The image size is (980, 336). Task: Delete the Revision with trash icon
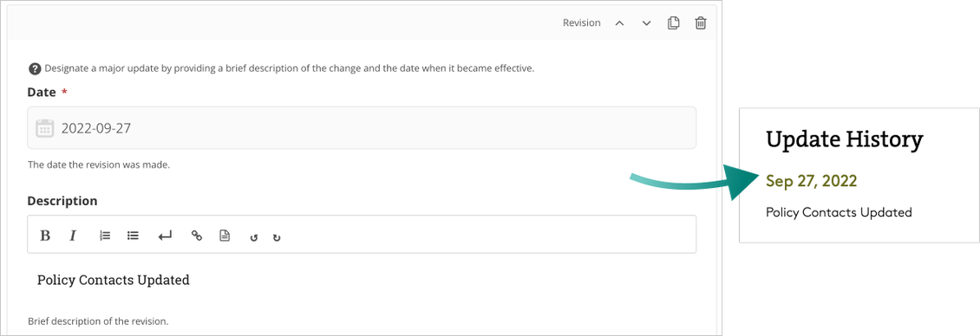pyautogui.click(x=701, y=23)
